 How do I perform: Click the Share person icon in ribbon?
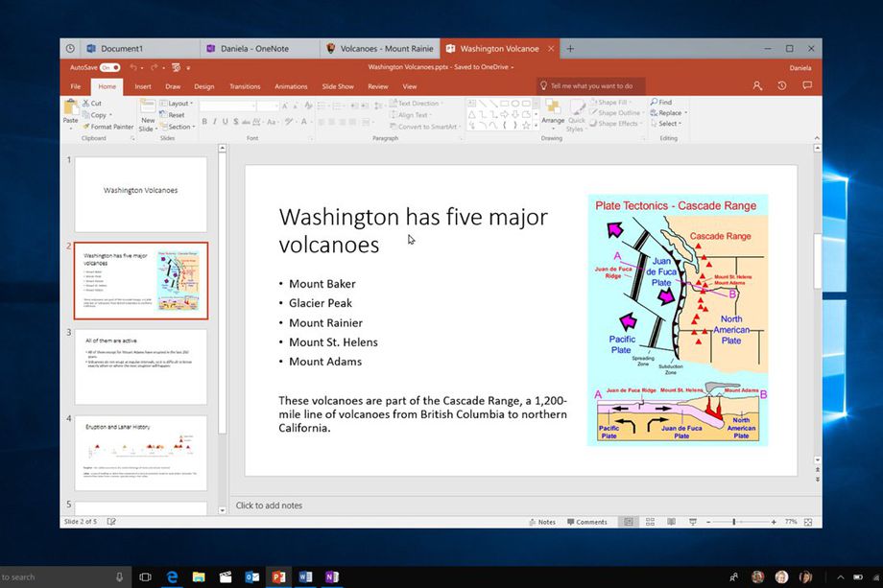[757, 85]
